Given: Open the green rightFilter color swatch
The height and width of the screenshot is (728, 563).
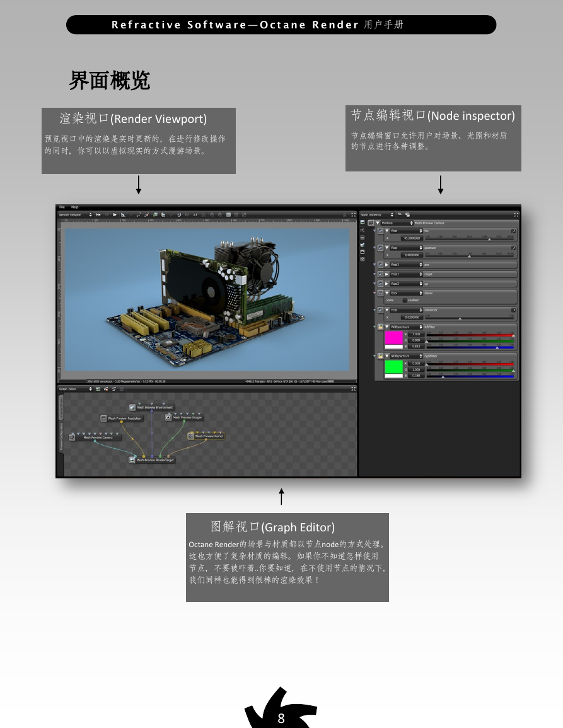Looking at the screenshot, I should pyautogui.click(x=394, y=367).
